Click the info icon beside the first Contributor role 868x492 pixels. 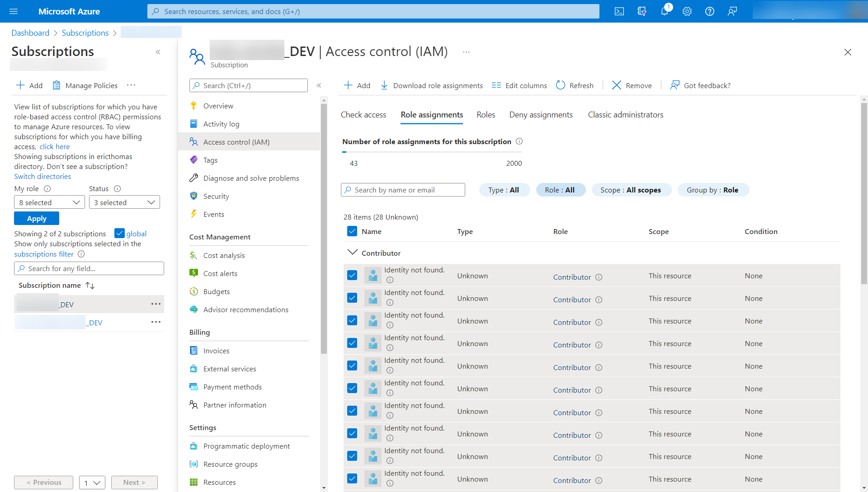click(599, 277)
